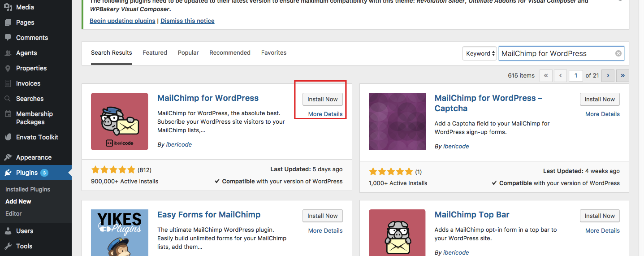
Task: Open More Details for MailChimp Top Bar
Action: coord(602,230)
